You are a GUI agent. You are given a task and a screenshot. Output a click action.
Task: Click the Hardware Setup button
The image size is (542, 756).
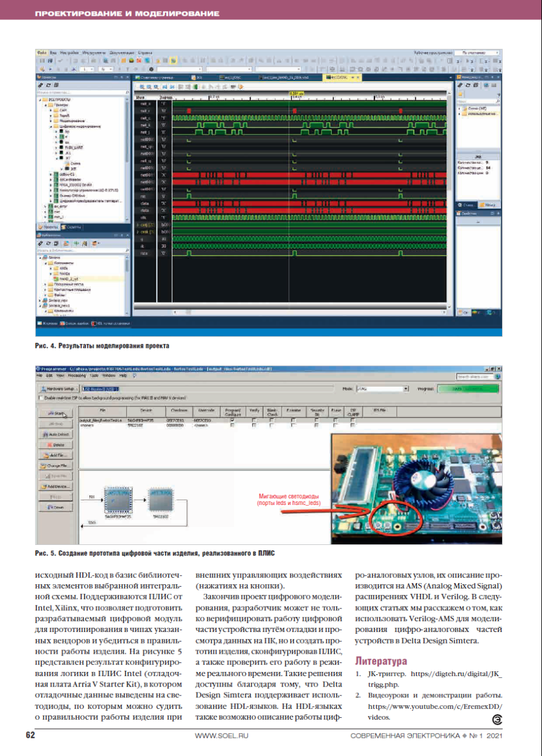pos(59,389)
